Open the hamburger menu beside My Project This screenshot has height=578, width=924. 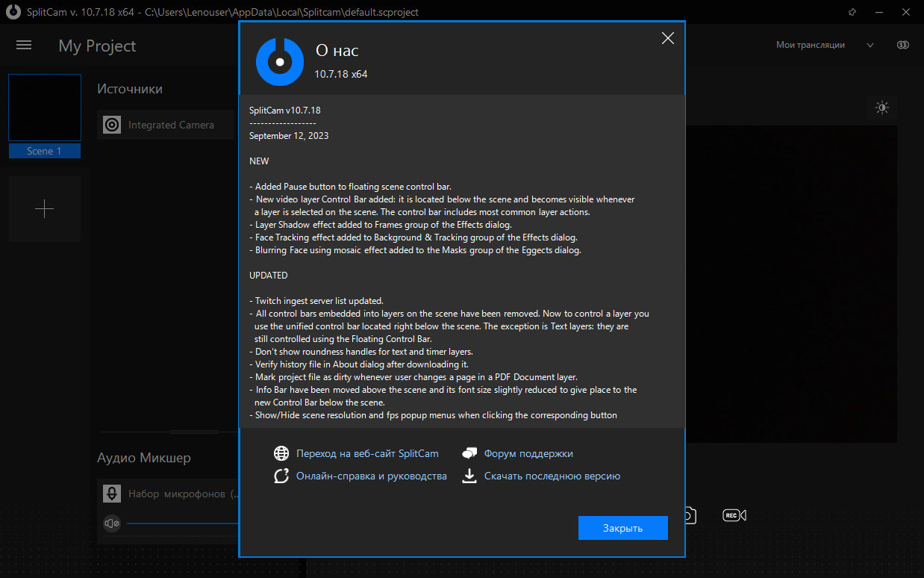click(x=24, y=46)
